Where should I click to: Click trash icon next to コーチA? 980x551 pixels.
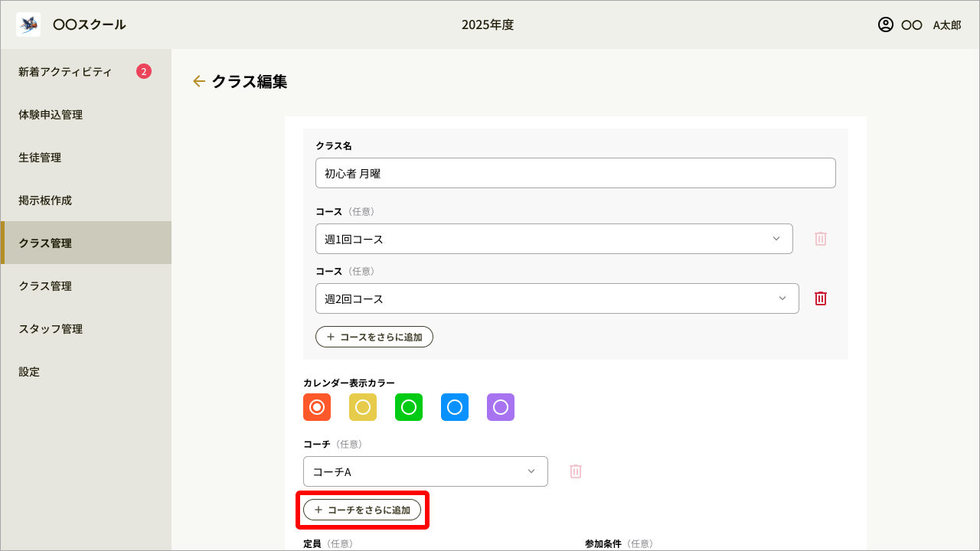(576, 471)
